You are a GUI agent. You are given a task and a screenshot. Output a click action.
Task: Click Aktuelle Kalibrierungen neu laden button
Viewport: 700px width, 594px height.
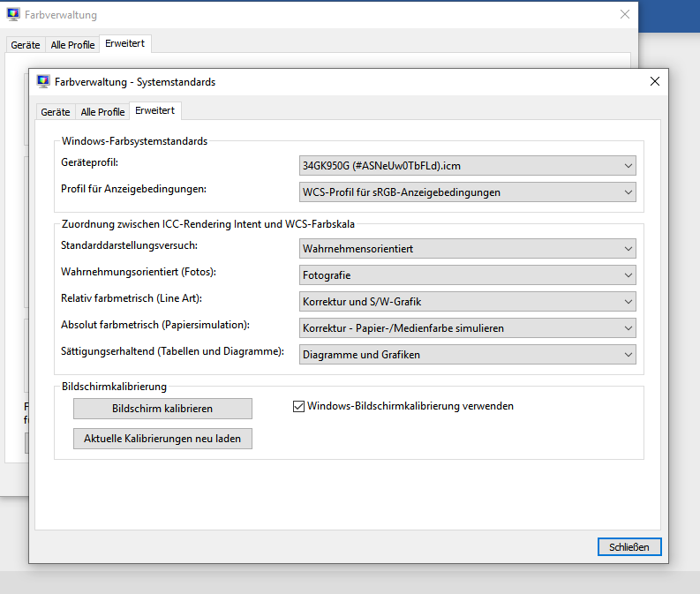[162, 439]
